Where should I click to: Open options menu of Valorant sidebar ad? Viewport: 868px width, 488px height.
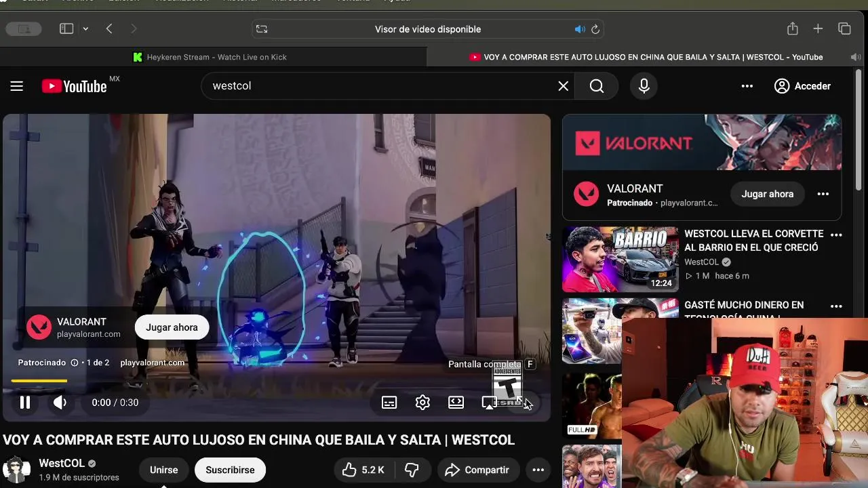coord(823,194)
